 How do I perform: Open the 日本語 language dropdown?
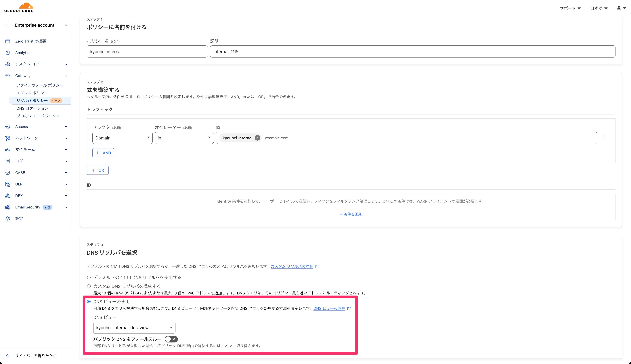[x=599, y=8]
